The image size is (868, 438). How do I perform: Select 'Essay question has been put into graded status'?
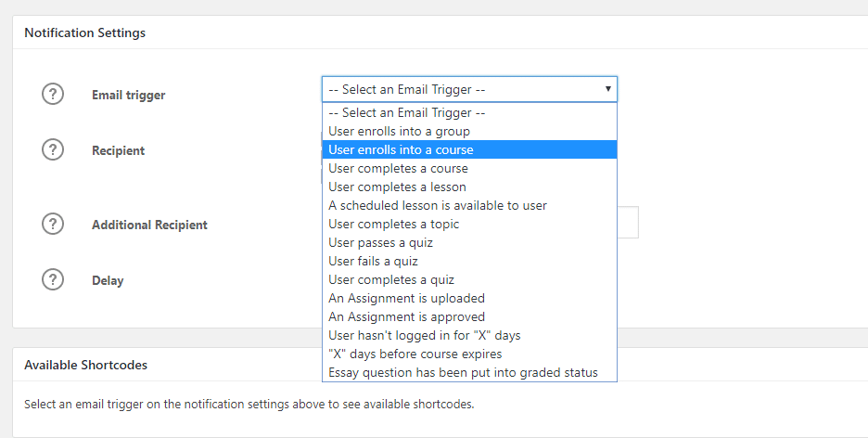click(463, 373)
